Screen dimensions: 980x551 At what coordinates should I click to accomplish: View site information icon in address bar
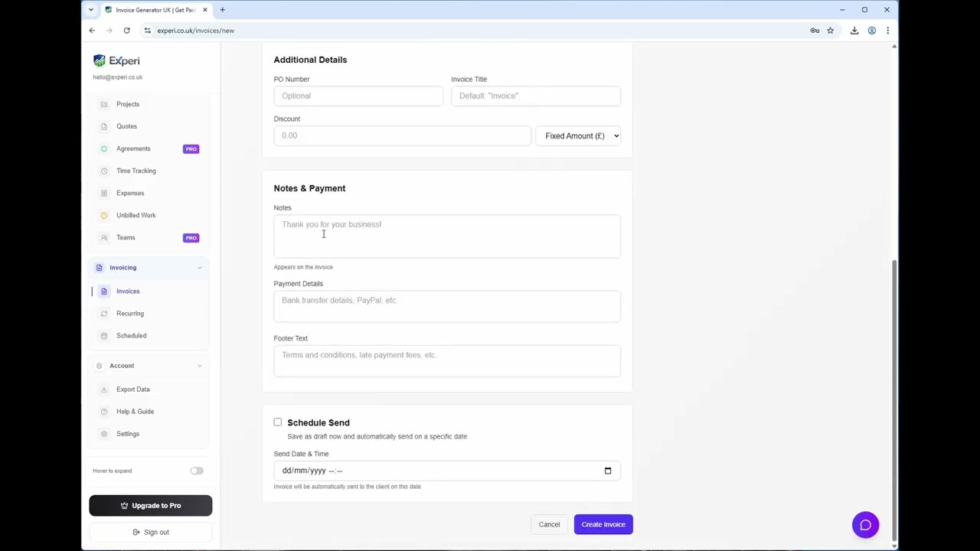pyautogui.click(x=147, y=31)
